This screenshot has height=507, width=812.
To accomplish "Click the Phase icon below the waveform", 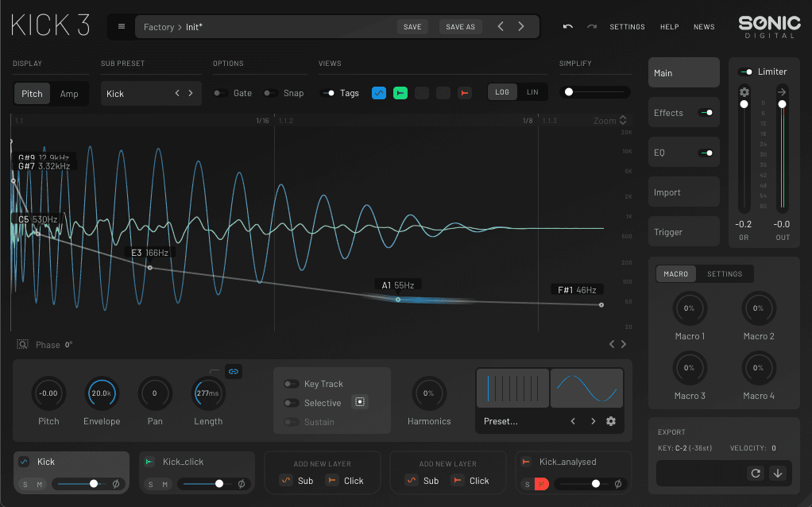I will [x=22, y=344].
